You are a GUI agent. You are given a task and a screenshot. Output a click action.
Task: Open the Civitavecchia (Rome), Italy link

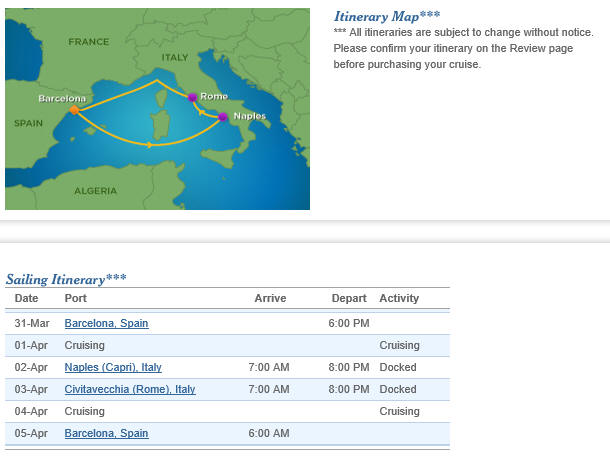pos(130,389)
